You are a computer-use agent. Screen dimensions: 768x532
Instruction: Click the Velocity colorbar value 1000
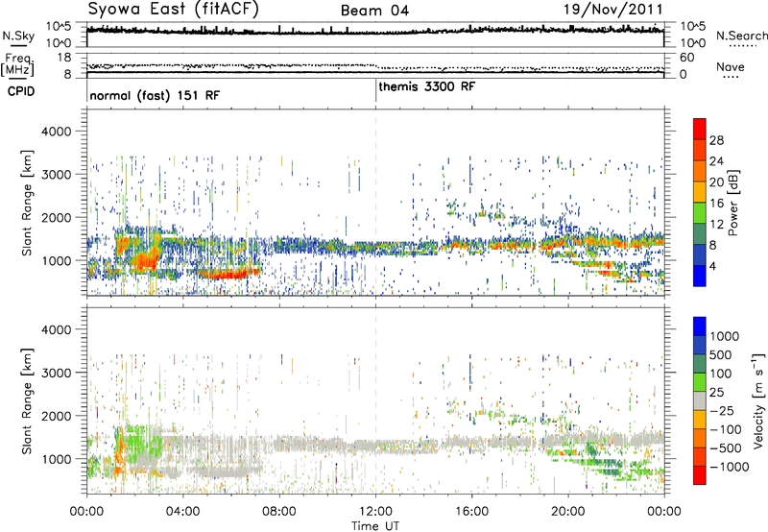pyautogui.click(x=724, y=336)
